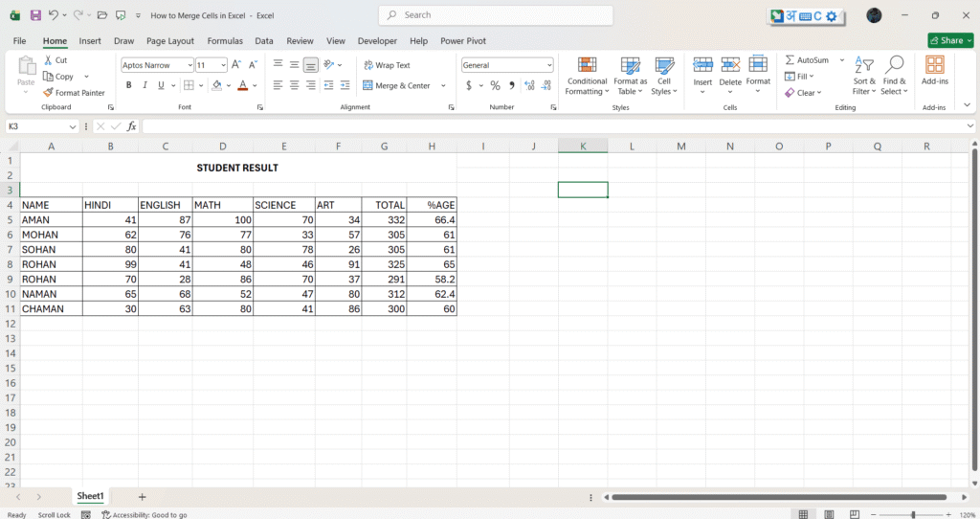Image resolution: width=980 pixels, height=519 pixels.
Task: Click the Undo arrow icon
Action: coord(54,15)
